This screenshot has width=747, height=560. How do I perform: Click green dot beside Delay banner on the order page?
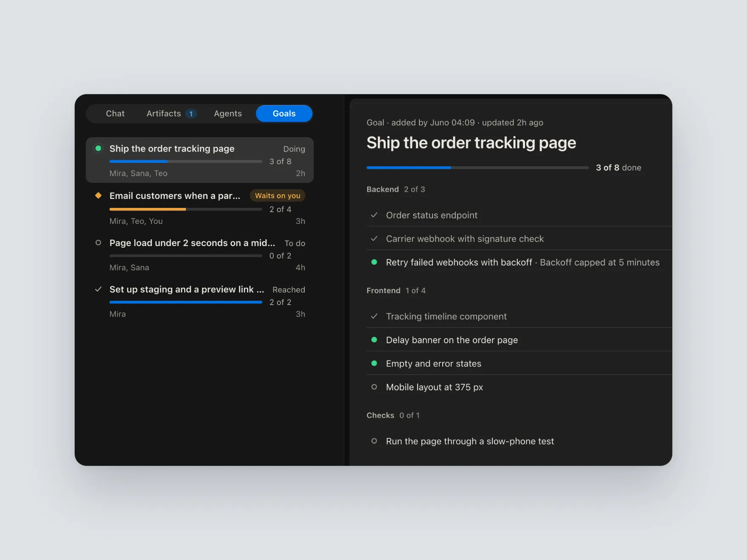tap(374, 340)
